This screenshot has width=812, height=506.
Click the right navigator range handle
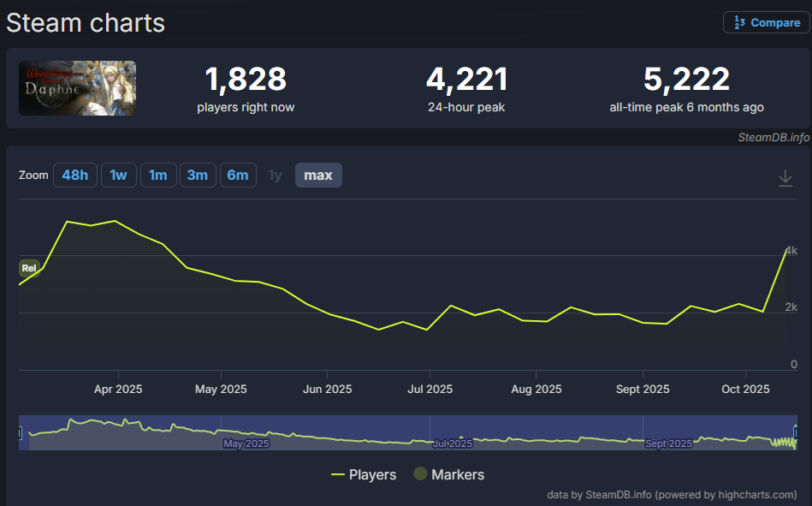point(796,433)
